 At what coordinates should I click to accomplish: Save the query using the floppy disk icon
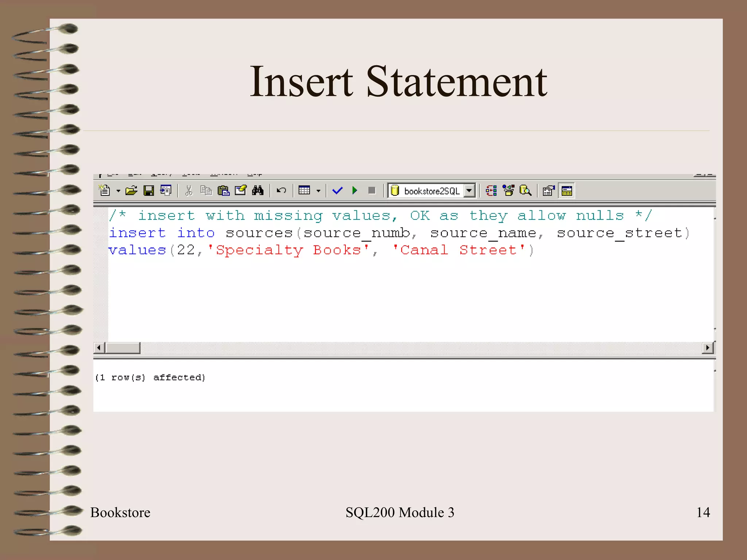(x=148, y=190)
